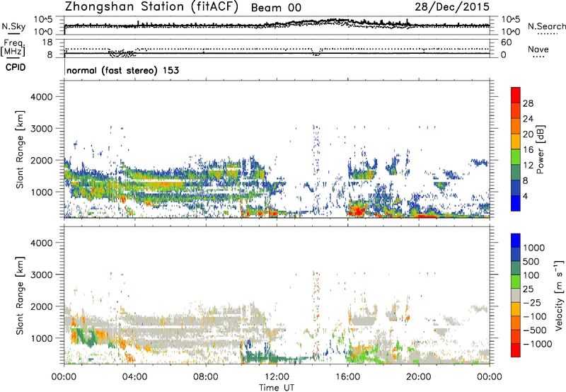Click the "12" label on Power colorbar
The height and width of the screenshot is (392, 566).
pyautogui.click(x=528, y=166)
